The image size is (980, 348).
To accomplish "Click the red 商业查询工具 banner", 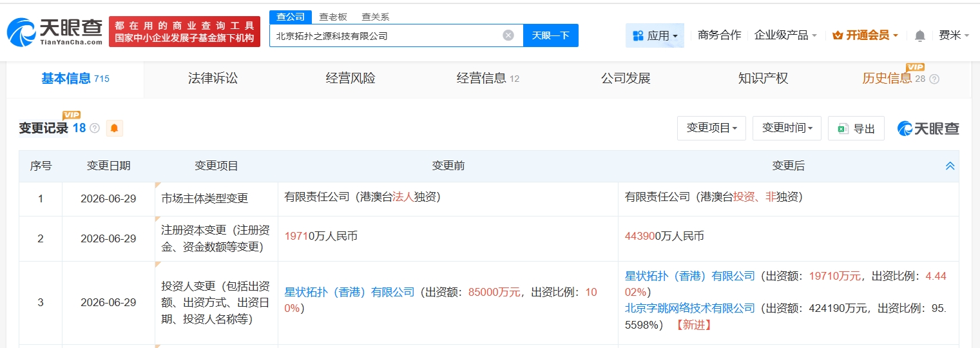I will [x=184, y=32].
